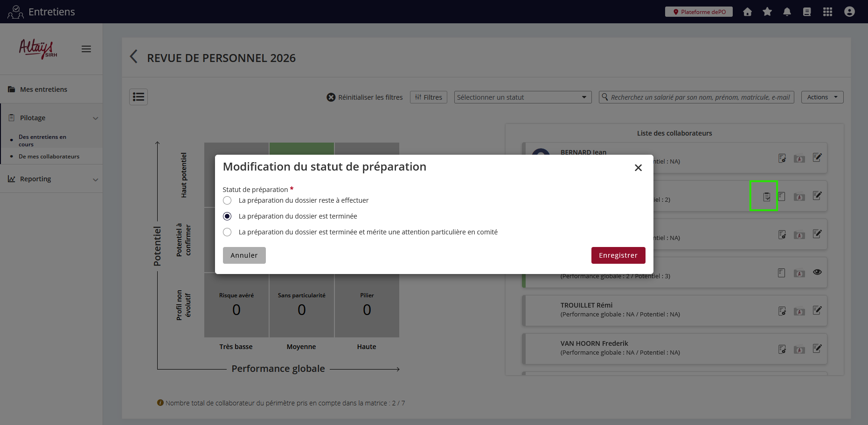Open 'Mes entretiens' in sidebar
Viewport: 868px width, 425px height.
[43, 89]
